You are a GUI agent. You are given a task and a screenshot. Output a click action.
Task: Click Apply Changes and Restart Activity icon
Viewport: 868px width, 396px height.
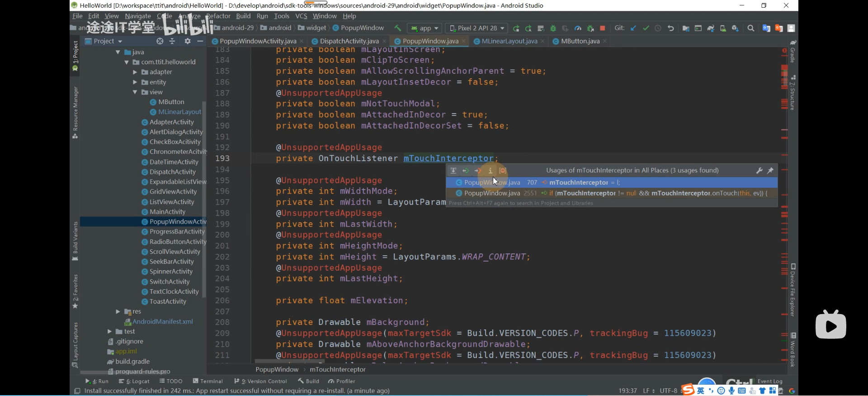pos(516,29)
